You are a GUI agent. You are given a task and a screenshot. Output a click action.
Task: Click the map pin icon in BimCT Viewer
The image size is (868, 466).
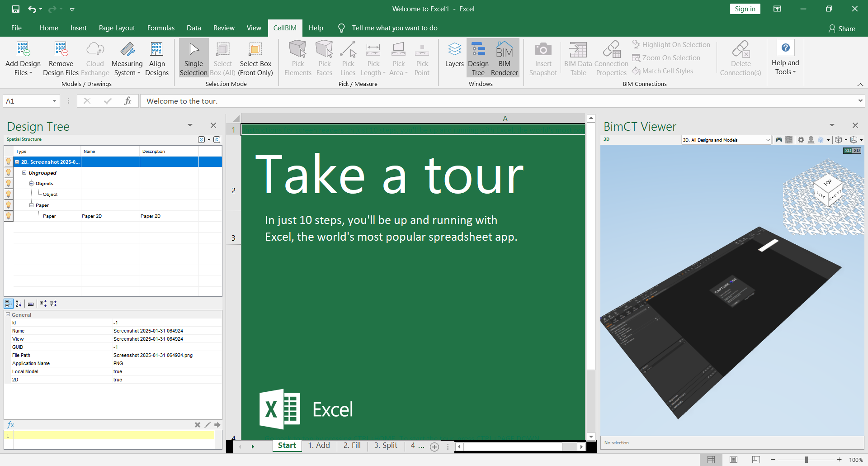[811, 140]
